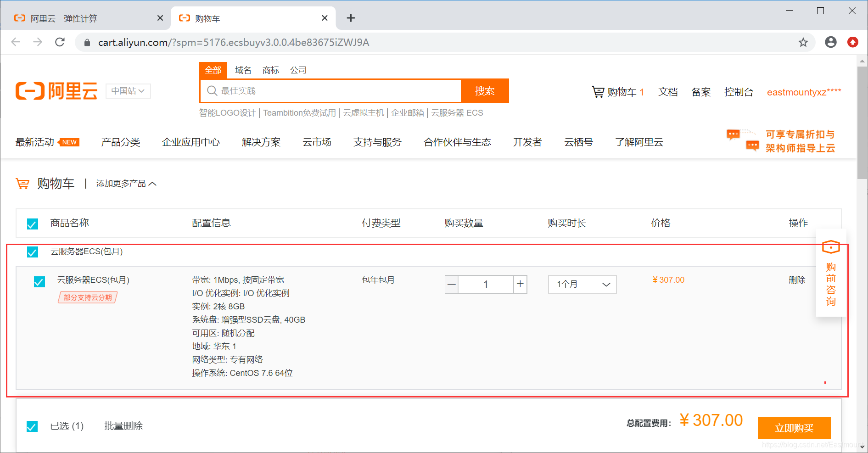Click the quantity input field
Screen dimensions: 868x453
coord(486,285)
